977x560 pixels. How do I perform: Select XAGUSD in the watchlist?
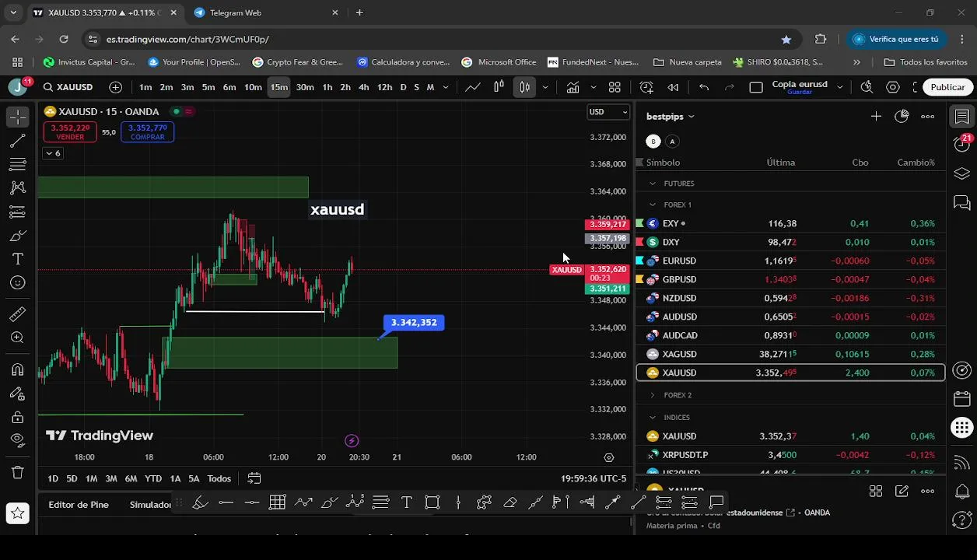point(790,354)
